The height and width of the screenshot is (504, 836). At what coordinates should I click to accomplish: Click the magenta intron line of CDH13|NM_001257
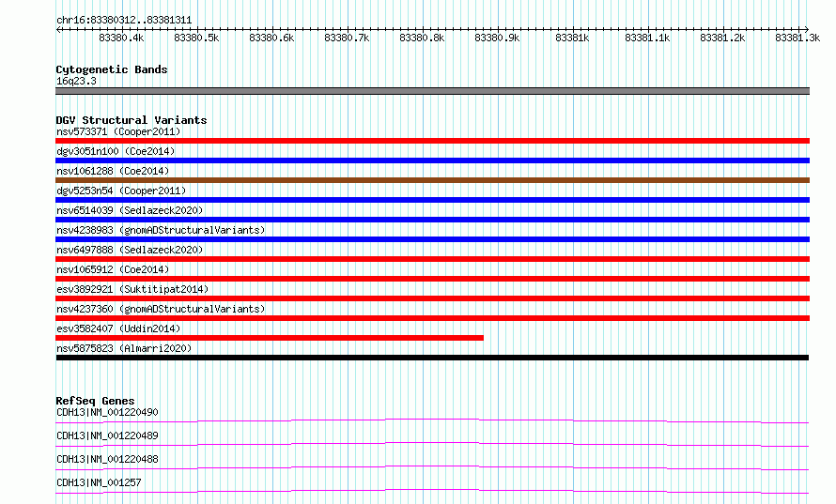click(432, 490)
